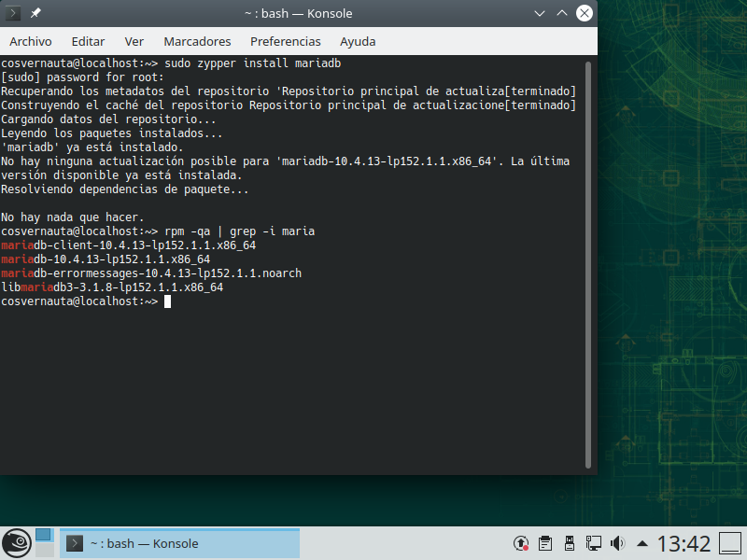Click the line 'Cargando datos del repositorio...'
The width and height of the screenshot is (747, 560).
(108, 119)
